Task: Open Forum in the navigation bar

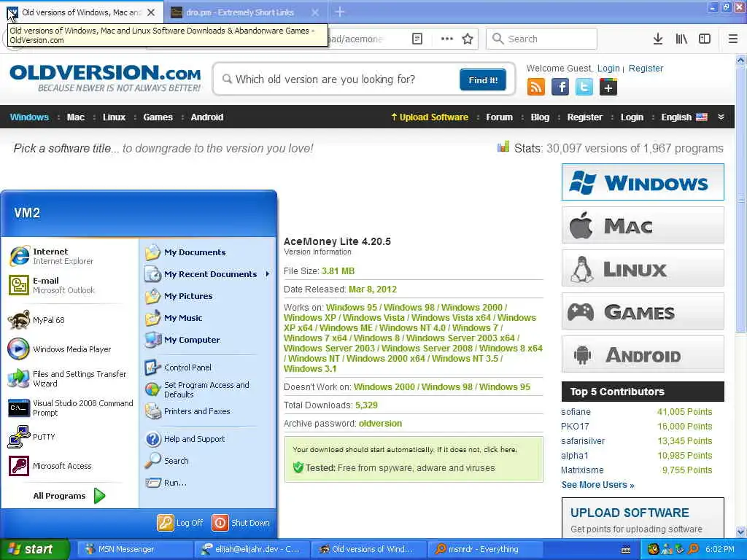Action: tap(499, 117)
